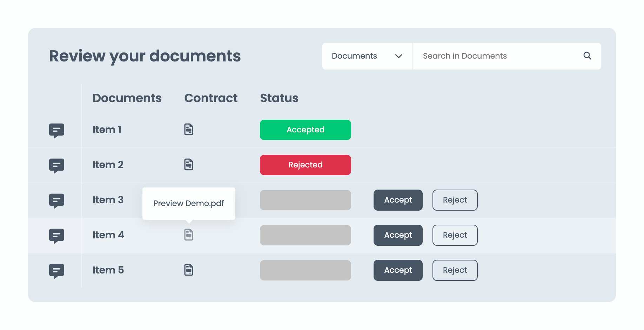Viewport: 644px width, 330px height.
Task: Click the contract file icon for Item 4
Action: pyautogui.click(x=189, y=235)
